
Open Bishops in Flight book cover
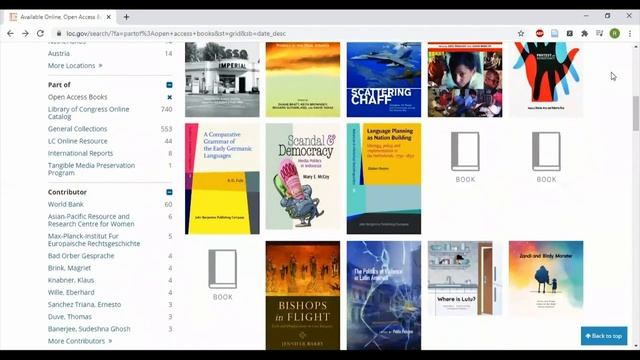303,295
